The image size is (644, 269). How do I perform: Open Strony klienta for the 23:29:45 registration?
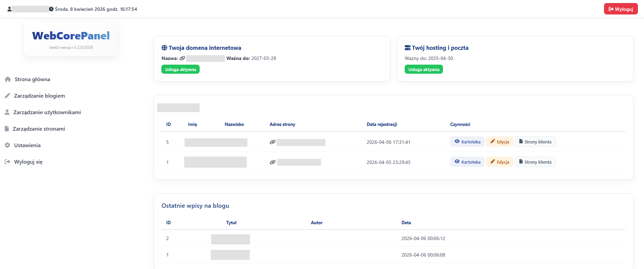pos(535,162)
